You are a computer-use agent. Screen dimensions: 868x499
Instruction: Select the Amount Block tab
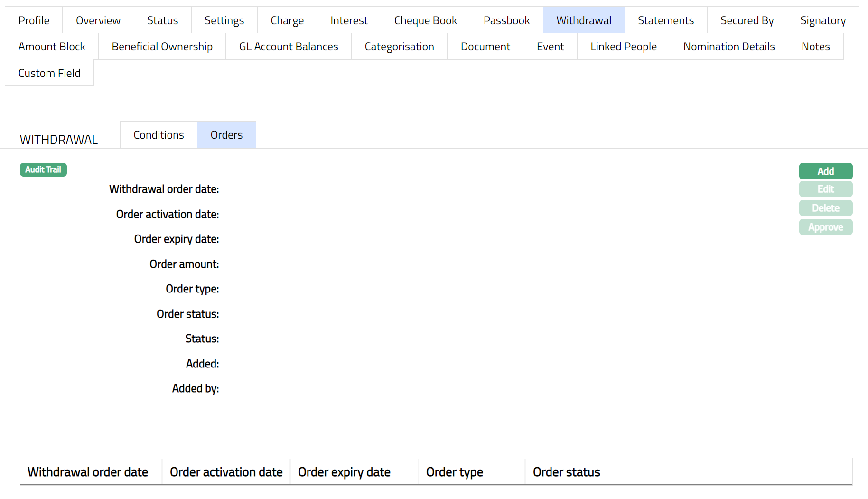(52, 47)
